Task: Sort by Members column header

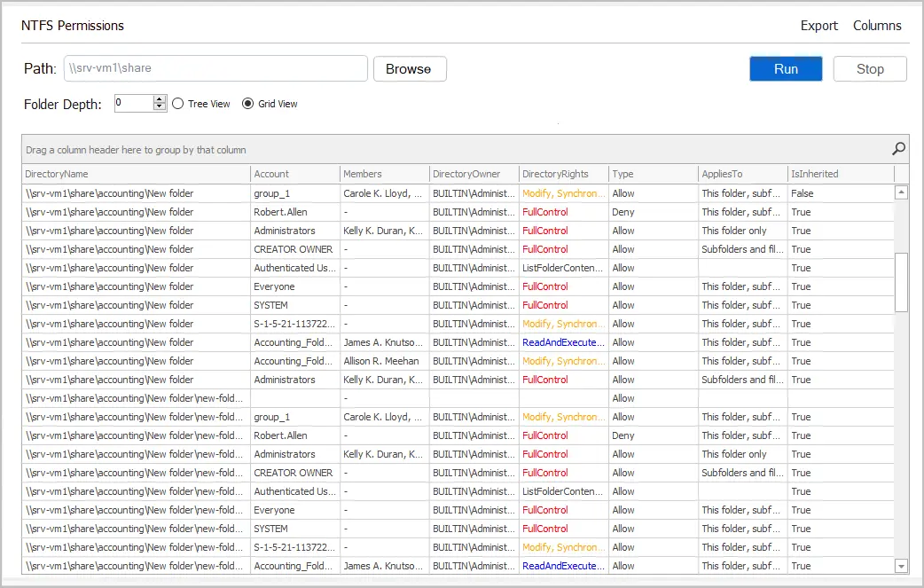Action: point(385,174)
